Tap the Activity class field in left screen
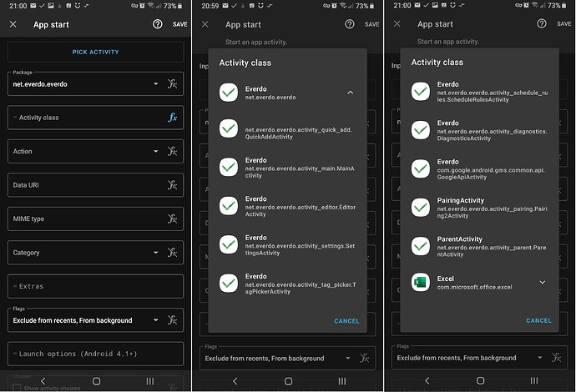Screen dimensions: 576x392 point(95,118)
